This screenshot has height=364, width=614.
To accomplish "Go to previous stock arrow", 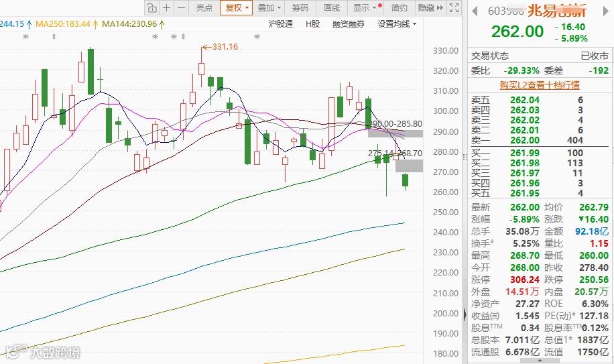I will point(475,11).
